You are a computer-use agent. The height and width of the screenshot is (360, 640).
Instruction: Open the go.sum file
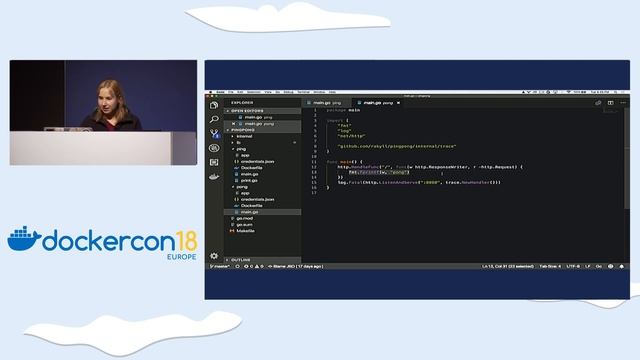point(262,225)
